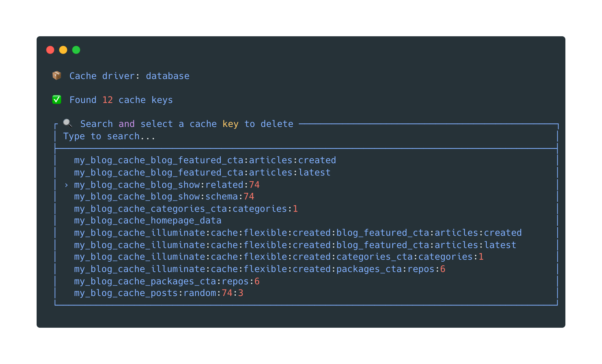Pick the illuminate flexible created articles:latest key

coord(295,245)
